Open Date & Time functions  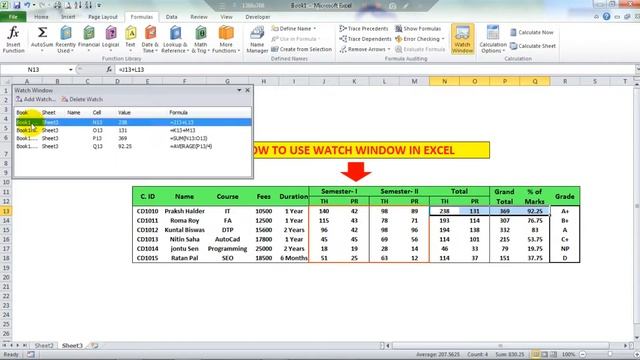point(150,39)
